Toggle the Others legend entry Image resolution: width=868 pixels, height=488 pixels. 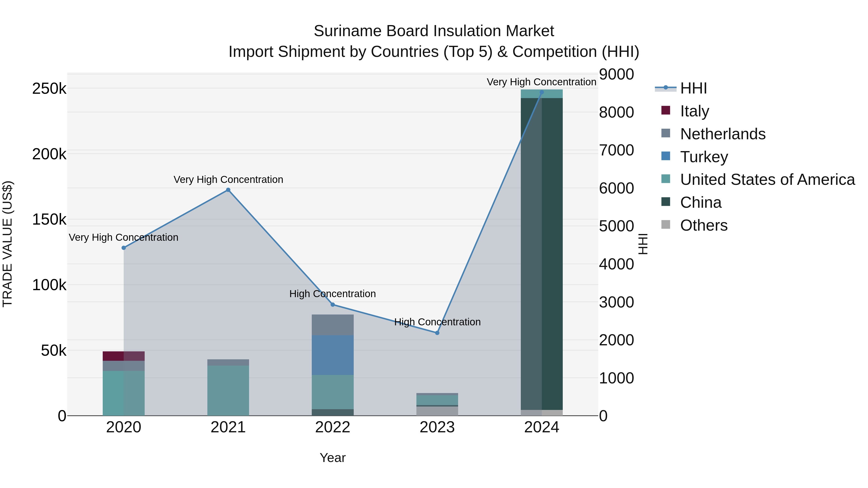[694, 225]
